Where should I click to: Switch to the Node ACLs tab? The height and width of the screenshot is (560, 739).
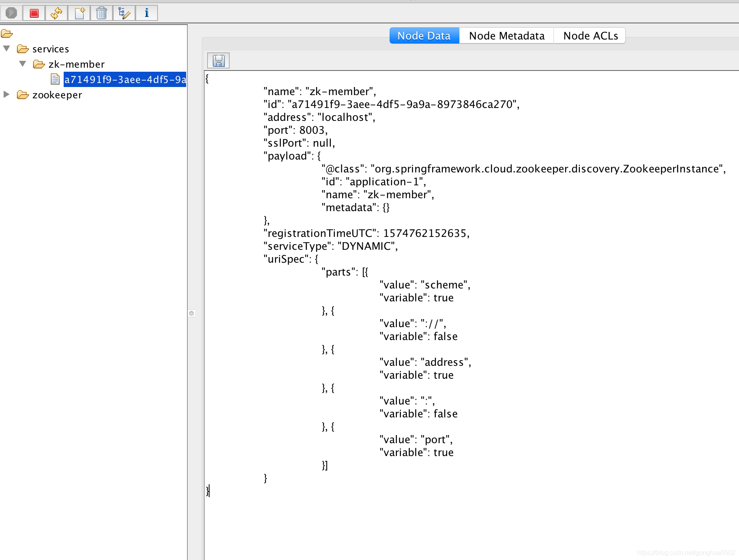tap(590, 35)
